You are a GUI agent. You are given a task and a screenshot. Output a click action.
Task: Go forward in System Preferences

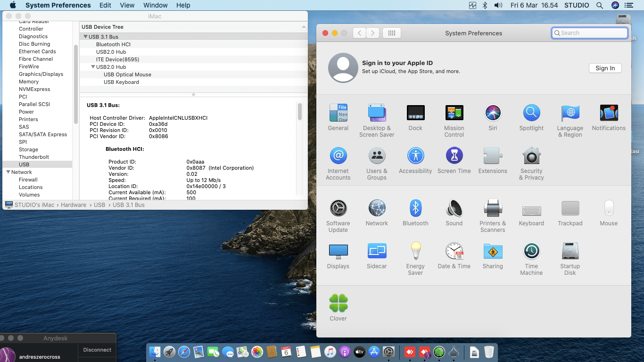373,33
